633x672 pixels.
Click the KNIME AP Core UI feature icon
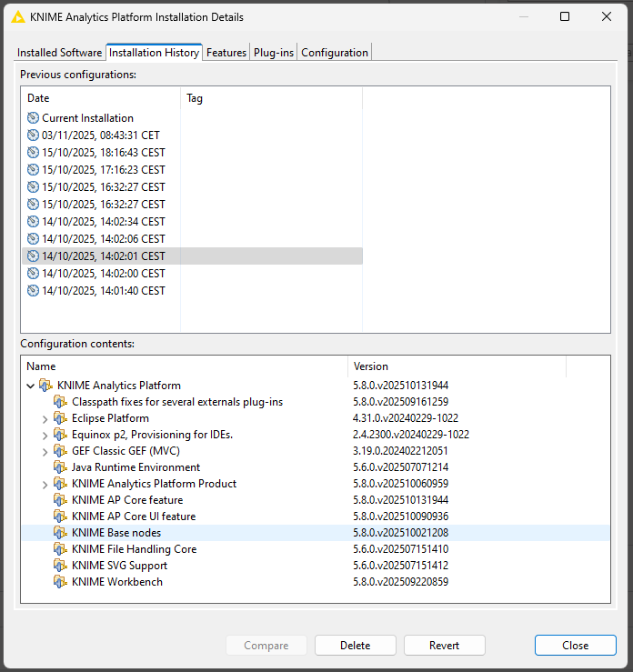pos(60,517)
